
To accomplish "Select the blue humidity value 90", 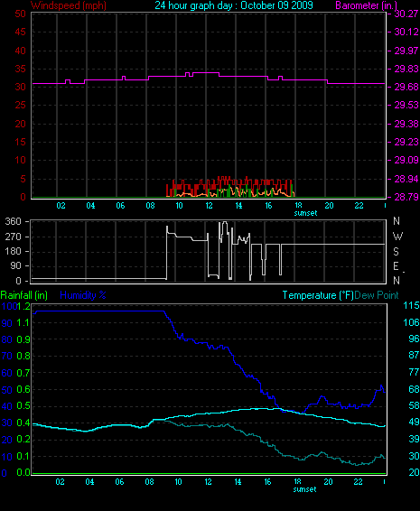I will 7,323.
